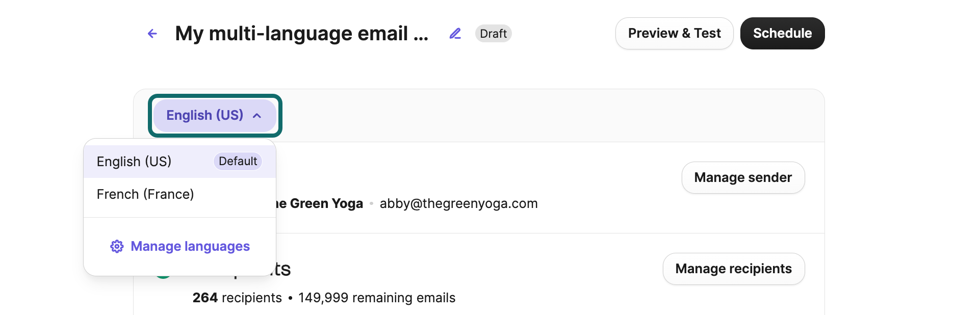Open Manage languages settings
Screen dimensions: 980x315
point(190,247)
